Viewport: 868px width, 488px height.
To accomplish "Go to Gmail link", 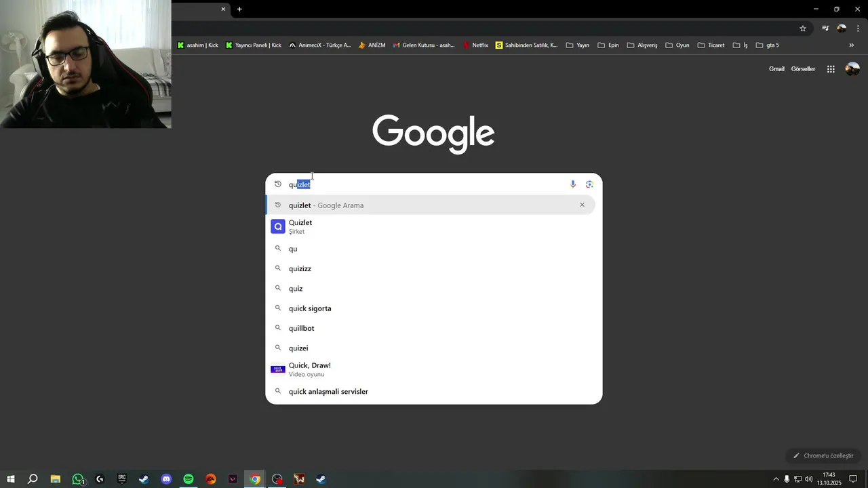I will tap(776, 69).
